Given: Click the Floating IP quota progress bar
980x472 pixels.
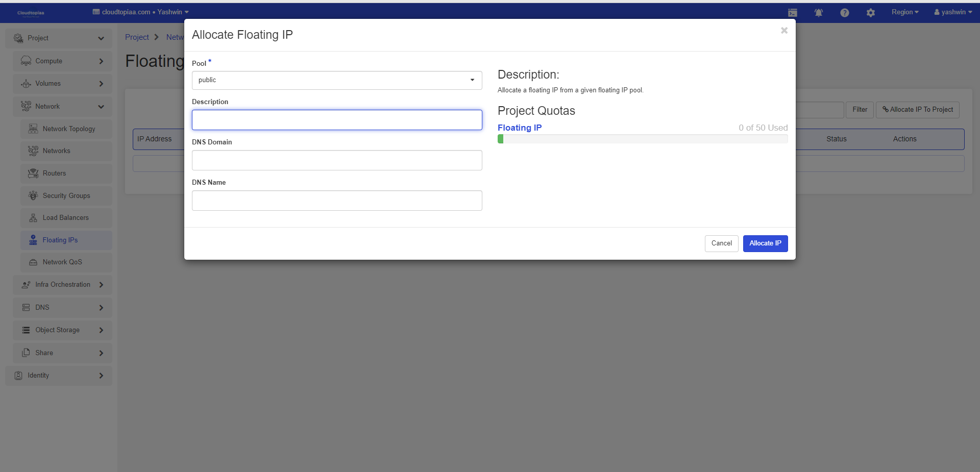Looking at the screenshot, I should pos(642,139).
